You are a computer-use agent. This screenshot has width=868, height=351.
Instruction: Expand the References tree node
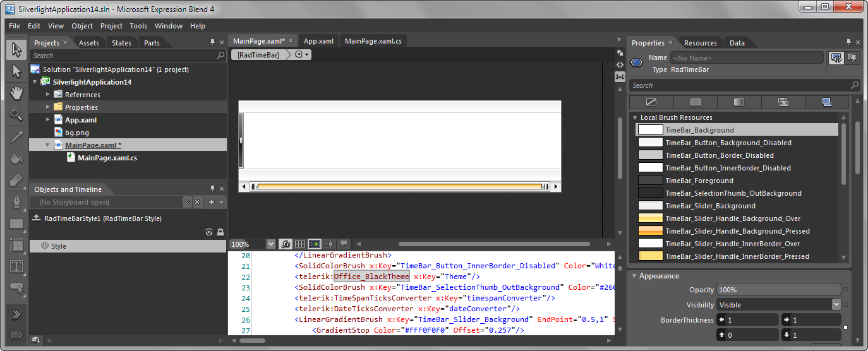click(x=48, y=95)
